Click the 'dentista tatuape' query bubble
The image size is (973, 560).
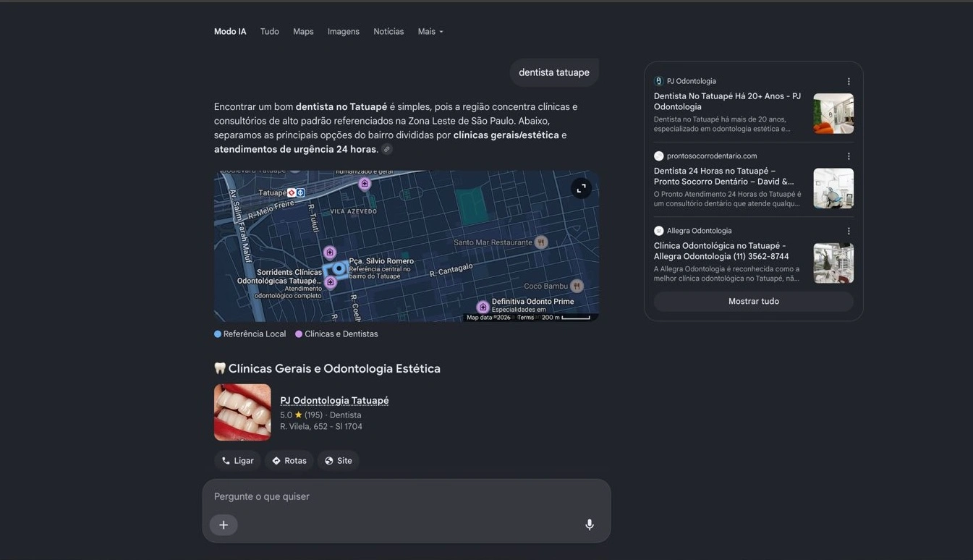554,72
